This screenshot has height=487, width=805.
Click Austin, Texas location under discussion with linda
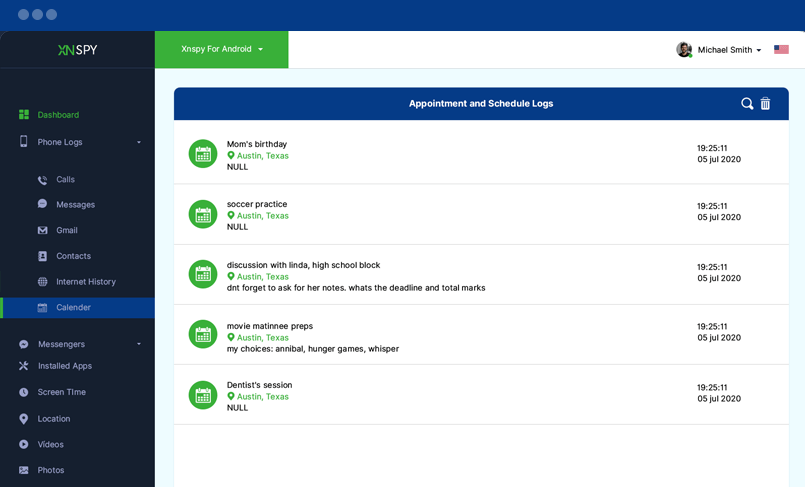pyautogui.click(x=262, y=277)
